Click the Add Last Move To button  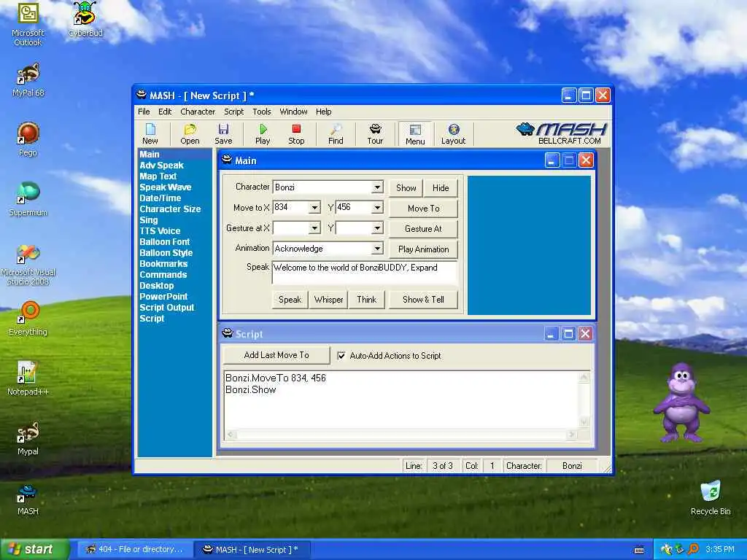(276, 355)
